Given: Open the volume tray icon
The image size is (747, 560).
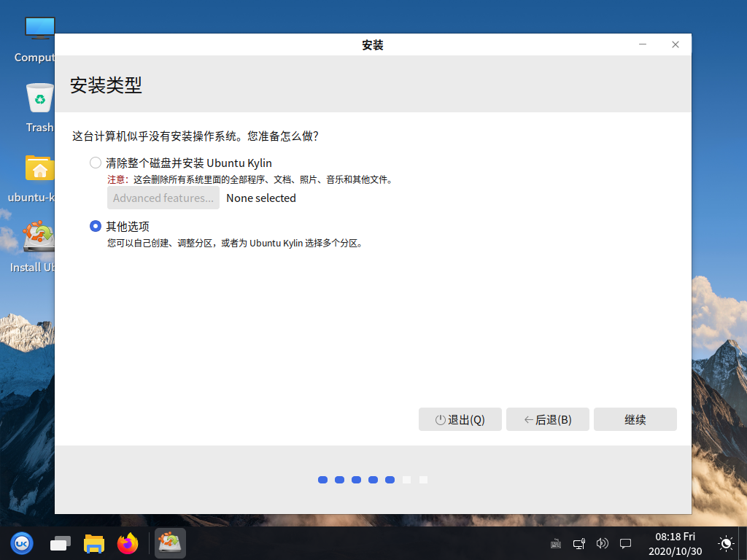Looking at the screenshot, I should tap(602, 543).
